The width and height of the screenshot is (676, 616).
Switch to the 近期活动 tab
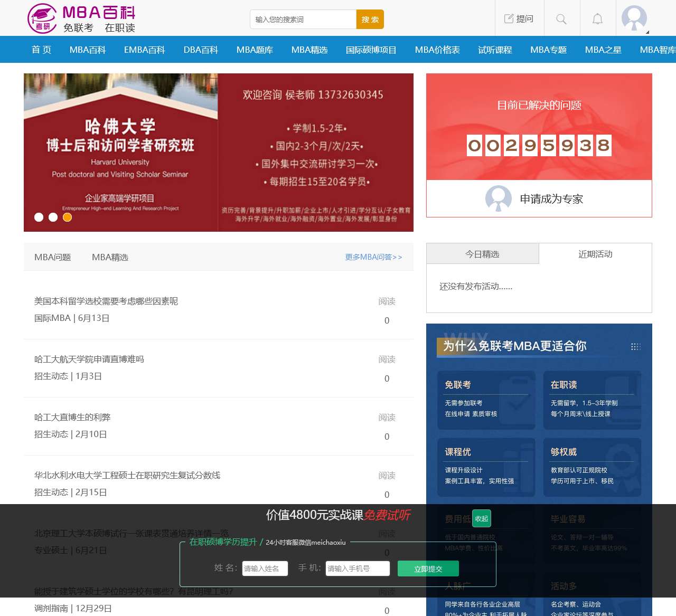tap(595, 254)
